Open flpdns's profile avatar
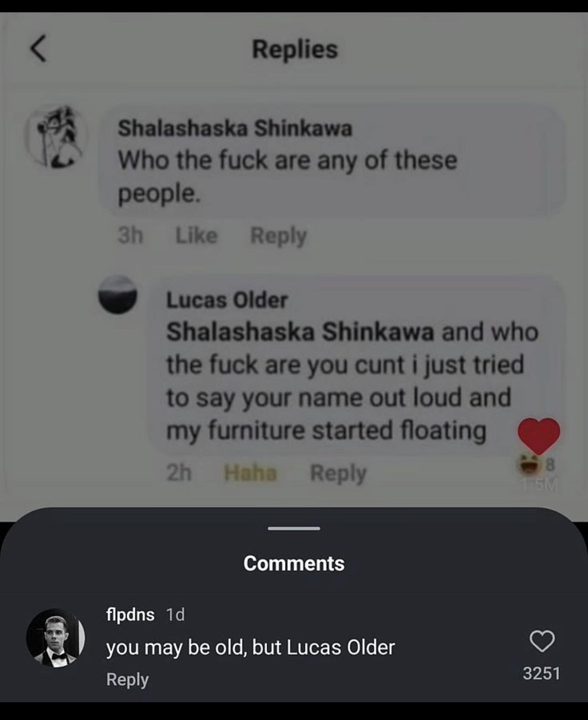The height and width of the screenshot is (720, 588). pyautogui.click(x=56, y=638)
